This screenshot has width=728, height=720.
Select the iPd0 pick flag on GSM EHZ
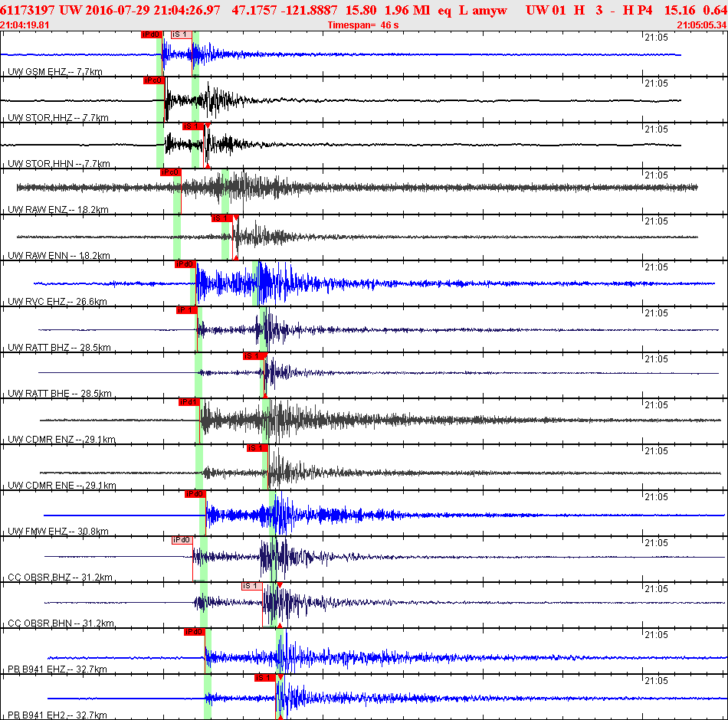[152, 34]
